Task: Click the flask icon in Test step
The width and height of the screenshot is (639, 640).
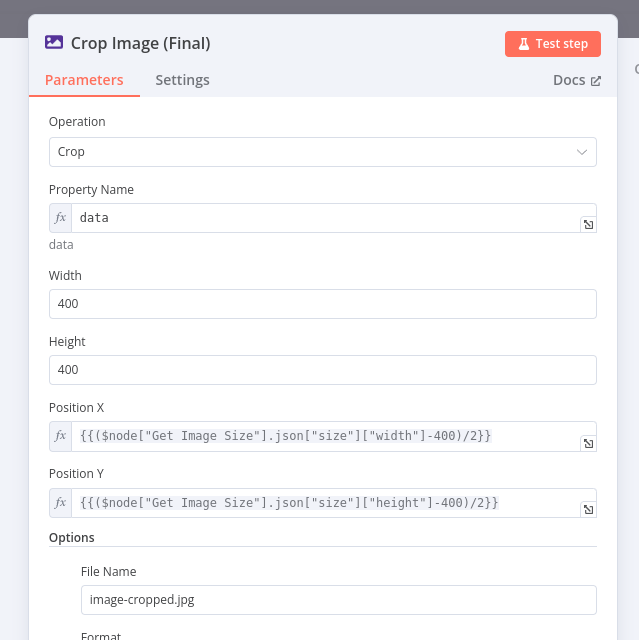Action: click(x=524, y=44)
